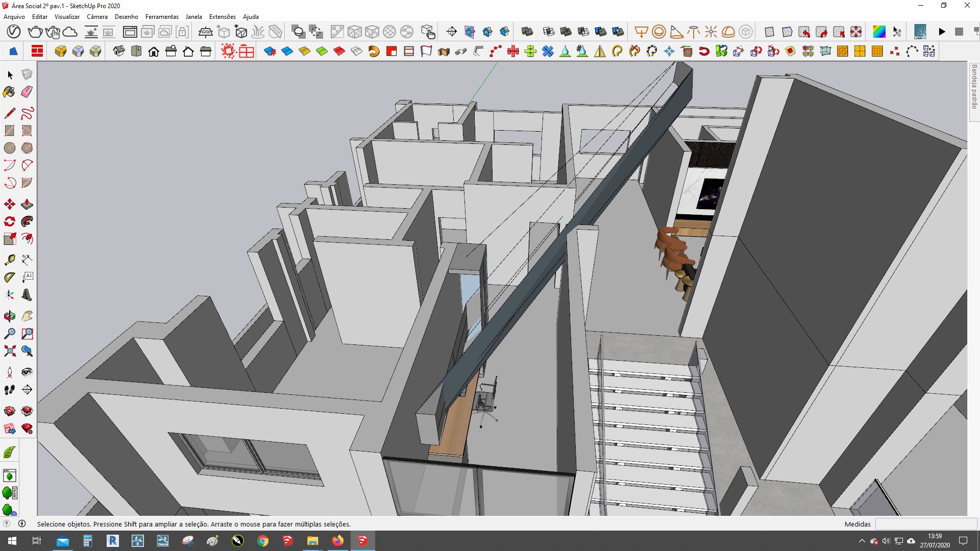This screenshot has width=980, height=551.
Task: Select the 3D Text tool
Action: [x=27, y=295]
